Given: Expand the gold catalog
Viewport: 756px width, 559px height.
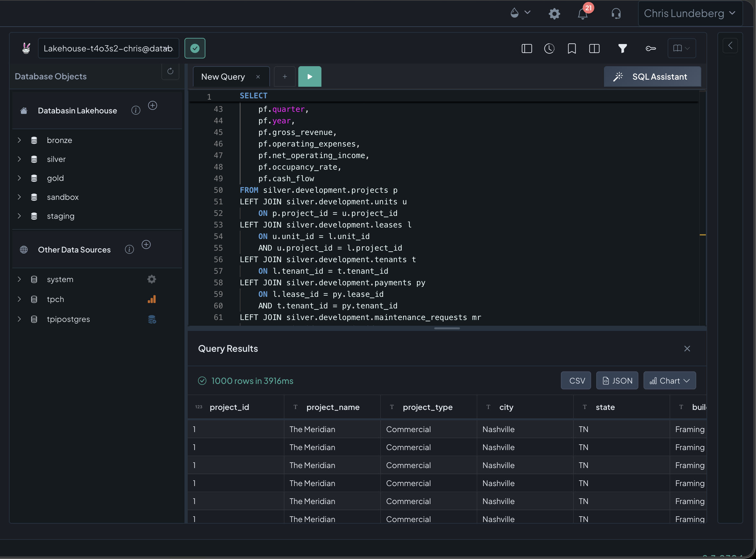Looking at the screenshot, I should 19,178.
